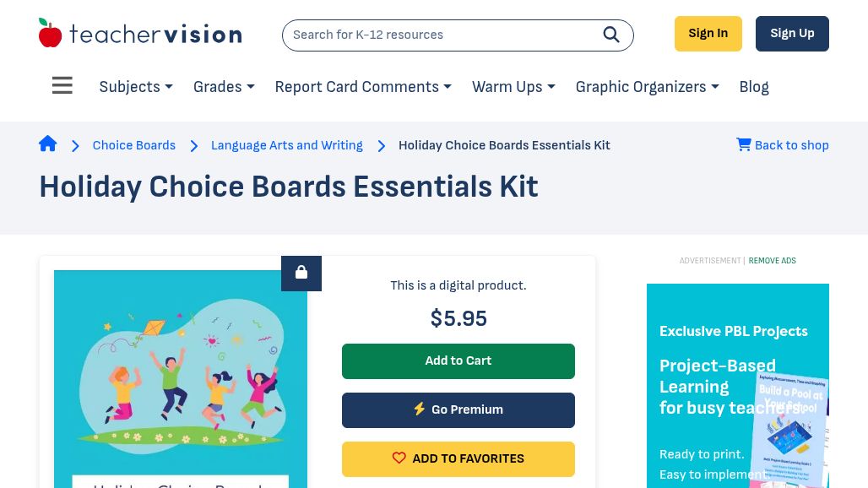
Task: Click the Add to Cart button
Action: [x=458, y=361]
